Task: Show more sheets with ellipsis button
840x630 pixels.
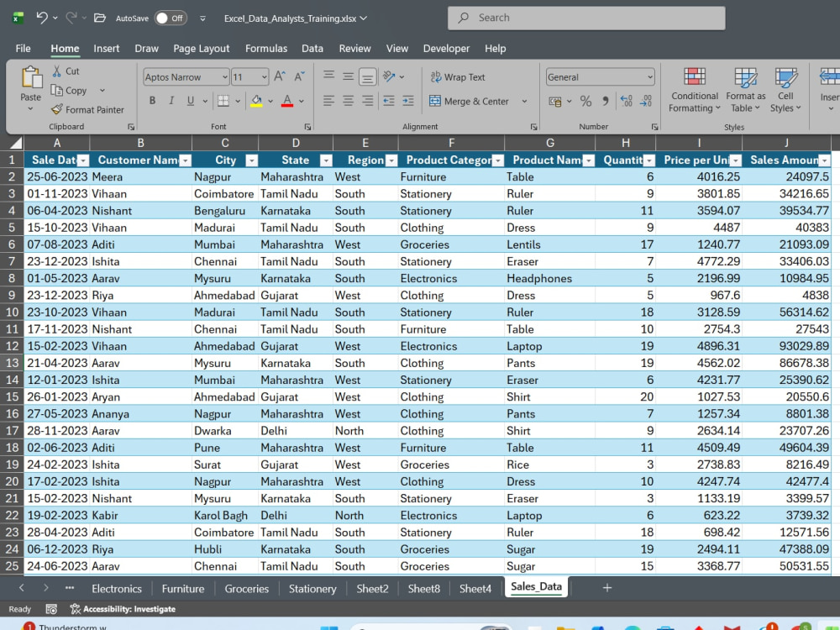Action: pos(70,588)
